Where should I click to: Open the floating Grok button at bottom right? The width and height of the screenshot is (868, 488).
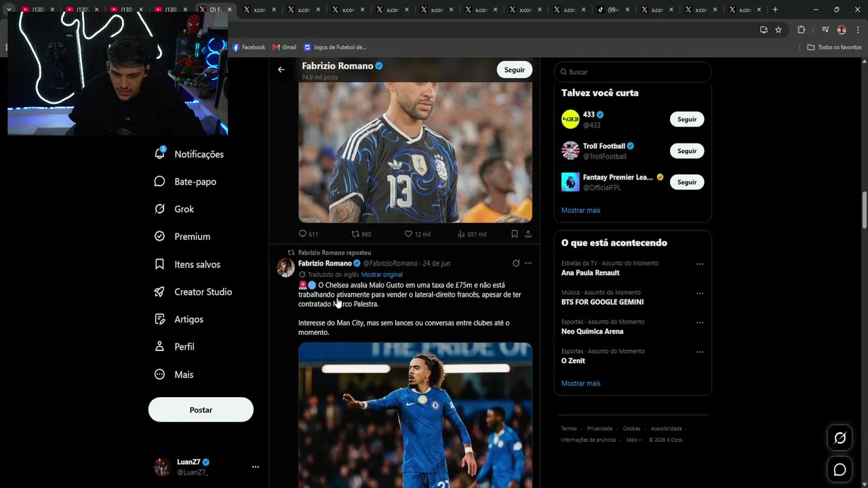click(840, 438)
